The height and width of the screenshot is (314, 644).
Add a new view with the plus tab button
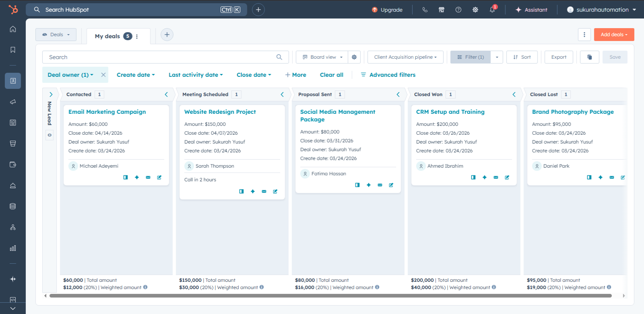(x=167, y=35)
